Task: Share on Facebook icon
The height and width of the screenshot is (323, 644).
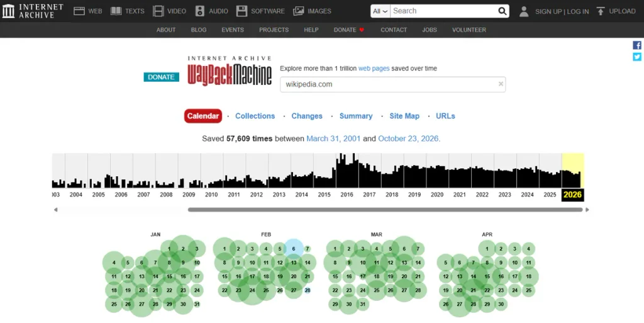Action: tap(637, 45)
